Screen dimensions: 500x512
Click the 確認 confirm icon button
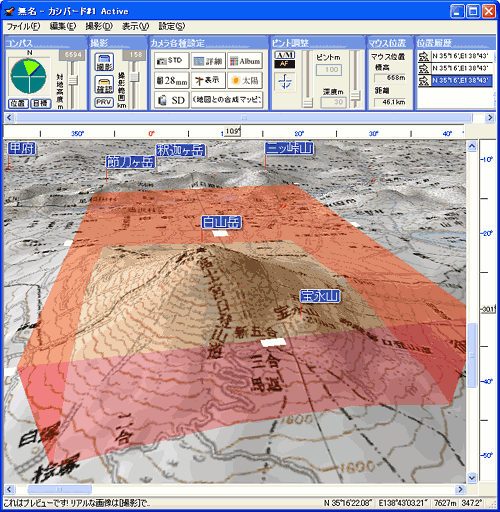pos(104,85)
